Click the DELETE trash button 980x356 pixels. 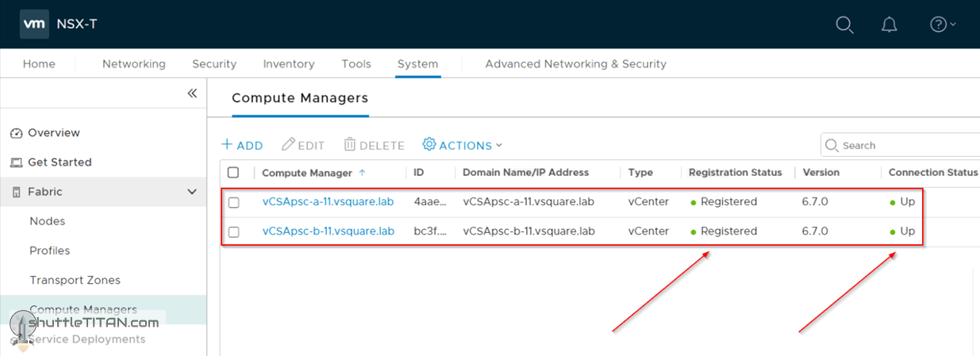click(374, 146)
